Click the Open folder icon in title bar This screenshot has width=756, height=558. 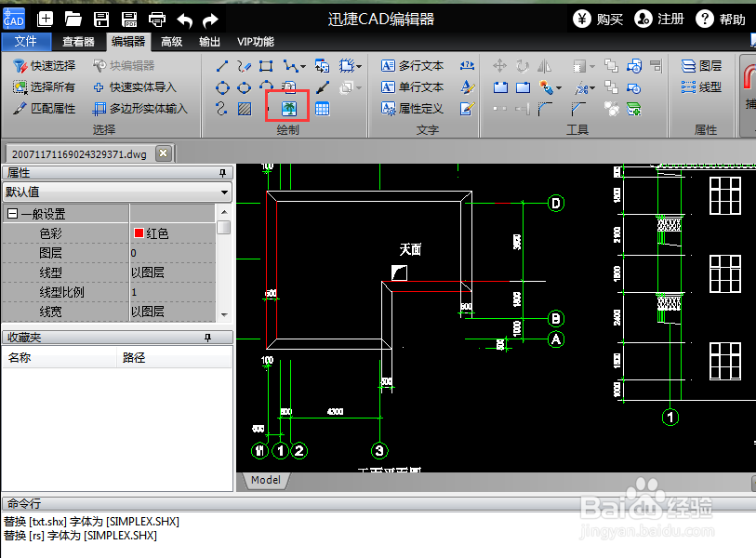click(x=73, y=20)
